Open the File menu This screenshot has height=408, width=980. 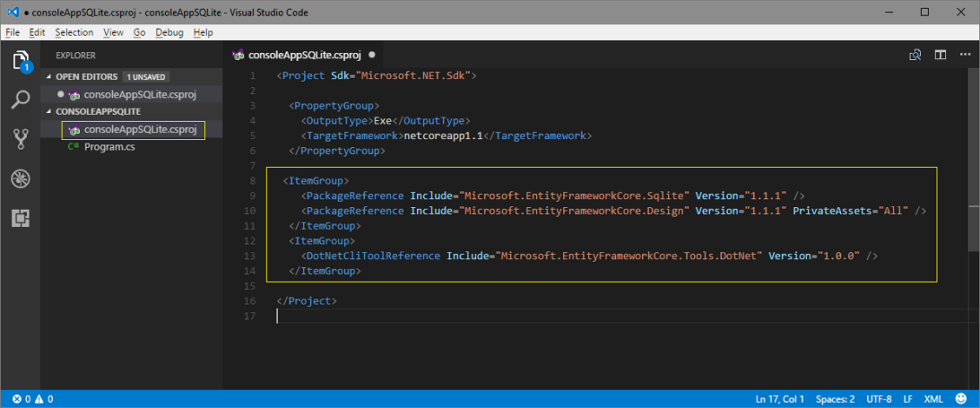[x=13, y=32]
